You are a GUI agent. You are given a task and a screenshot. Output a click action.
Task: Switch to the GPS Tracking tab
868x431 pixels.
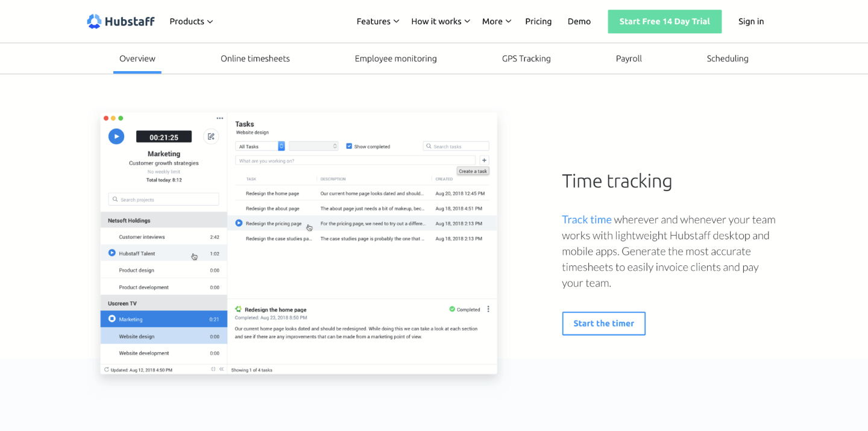coord(526,58)
